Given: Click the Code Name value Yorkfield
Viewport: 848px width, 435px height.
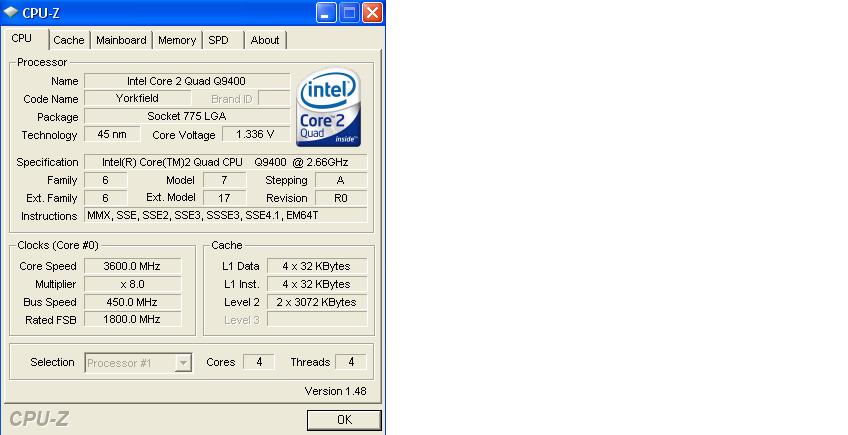Looking at the screenshot, I should [x=137, y=98].
